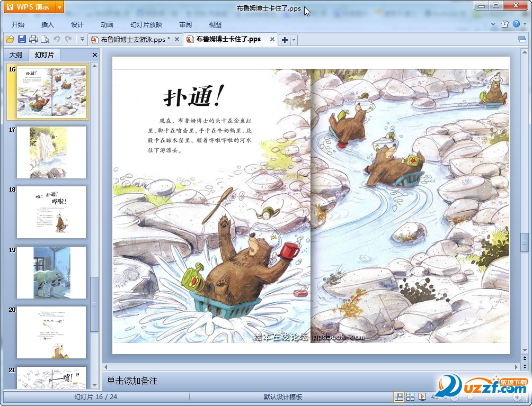Open the WPS 演示 application menu
The width and height of the screenshot is (532, 406).
tap(30, 7)
